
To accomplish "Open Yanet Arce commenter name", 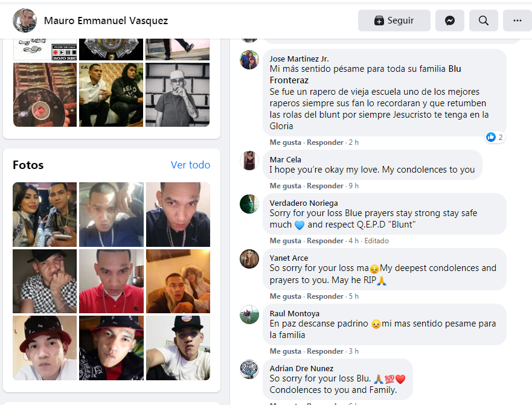I will [289, 258].
